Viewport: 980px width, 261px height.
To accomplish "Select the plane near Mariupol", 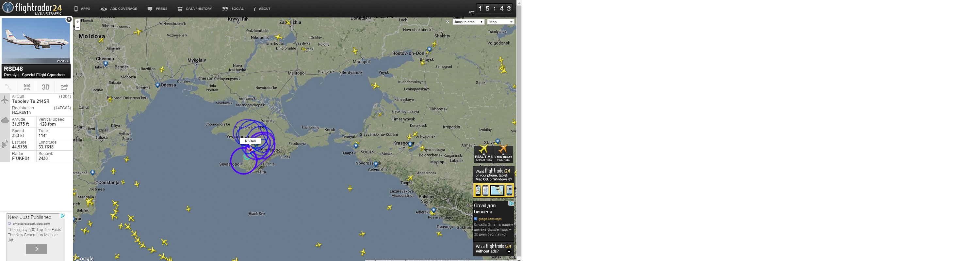I will (355, 51).
